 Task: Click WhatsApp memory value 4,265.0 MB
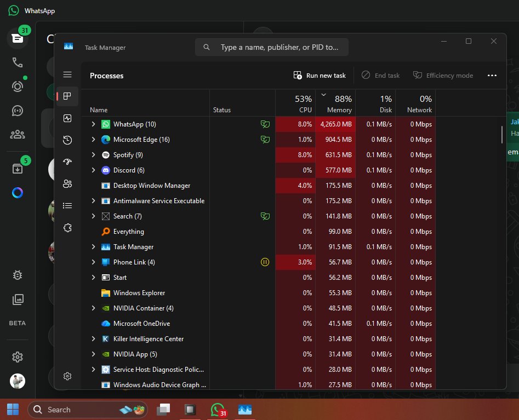pos(336,124)
